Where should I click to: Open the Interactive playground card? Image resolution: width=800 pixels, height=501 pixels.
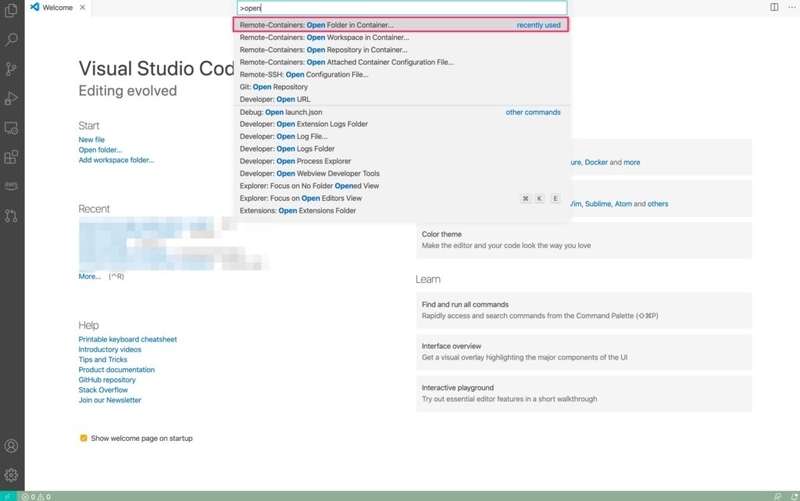(584, 393)
